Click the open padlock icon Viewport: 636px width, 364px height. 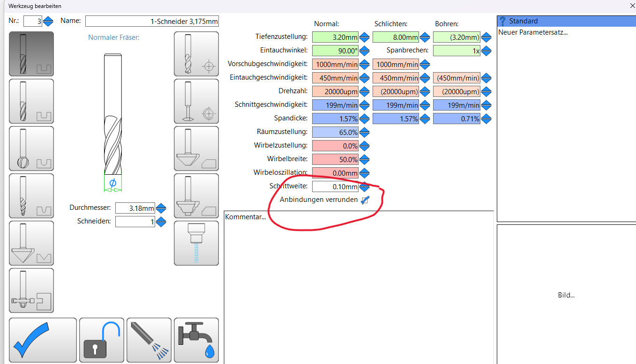(102, 340)
